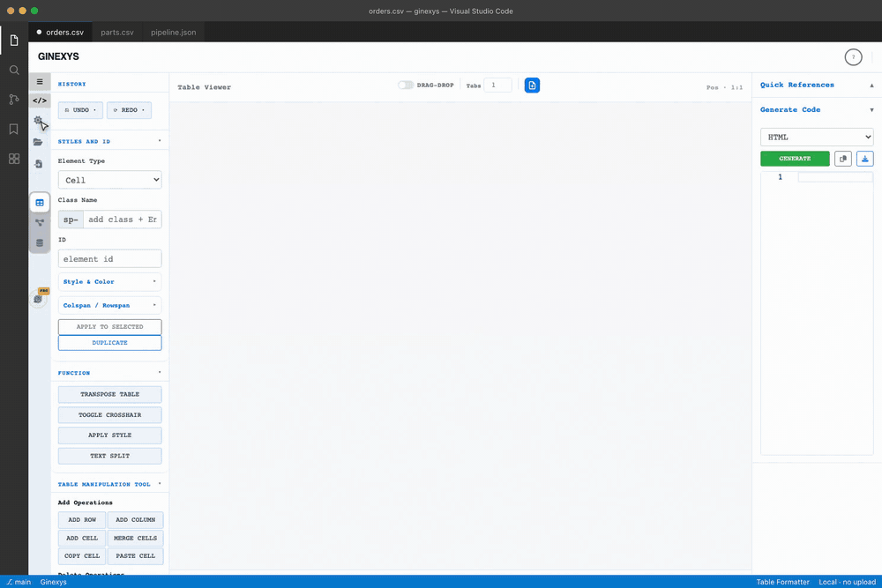Click the help question mark circle
This screenshot has width=882, height=588.
pos(853,56)
